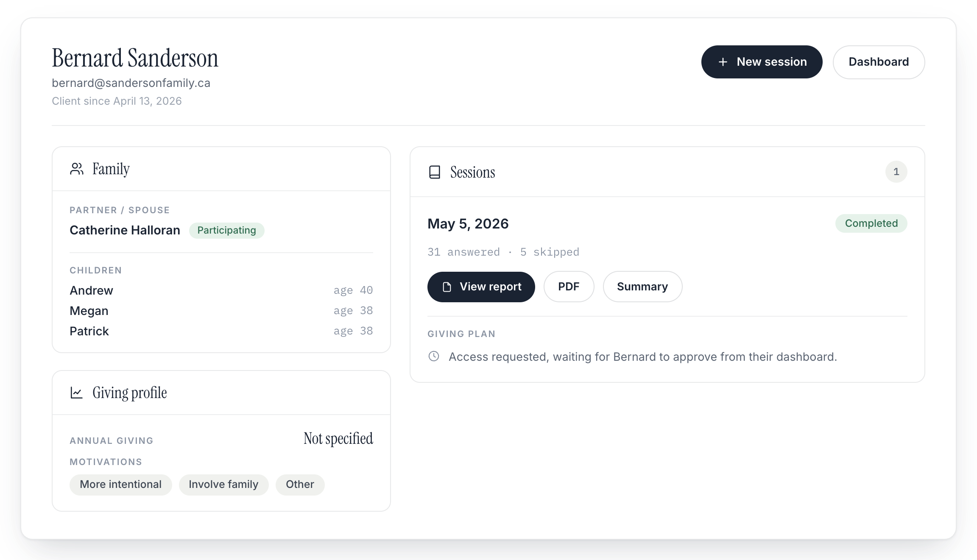The width and height of the screenshot is (977, 560).
Task: Open the session Summary
Action: (642, 287)
